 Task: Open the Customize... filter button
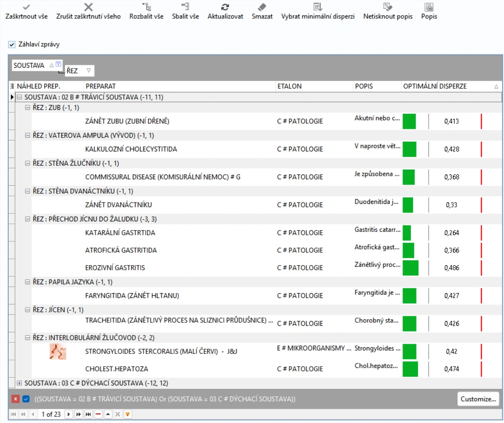(478, 399)
